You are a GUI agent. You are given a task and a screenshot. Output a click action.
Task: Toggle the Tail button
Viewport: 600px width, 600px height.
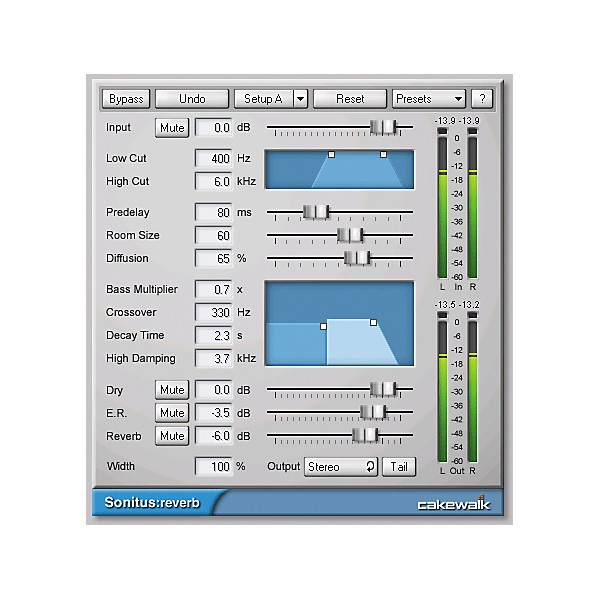(399, 467)
